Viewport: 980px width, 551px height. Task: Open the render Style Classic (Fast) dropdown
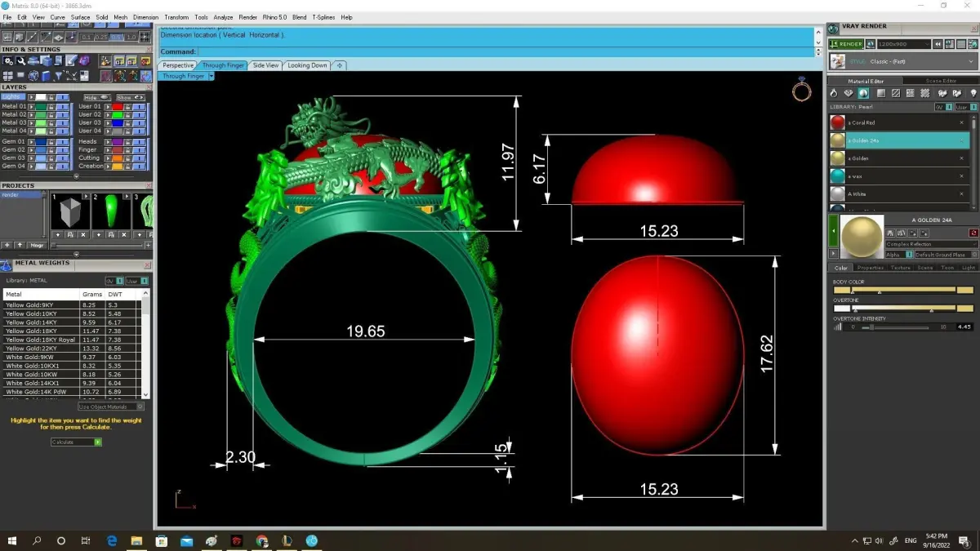pyautogui.click(x=902, y=61)
